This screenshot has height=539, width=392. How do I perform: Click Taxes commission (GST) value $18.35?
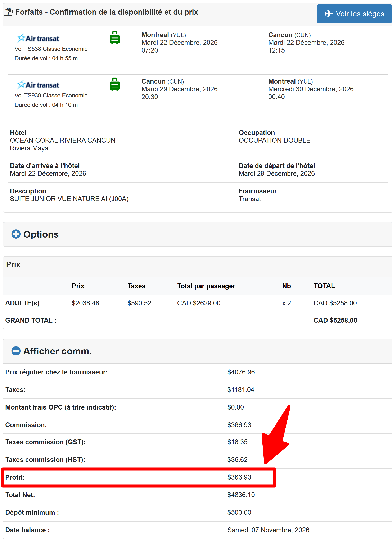[237, 442]
